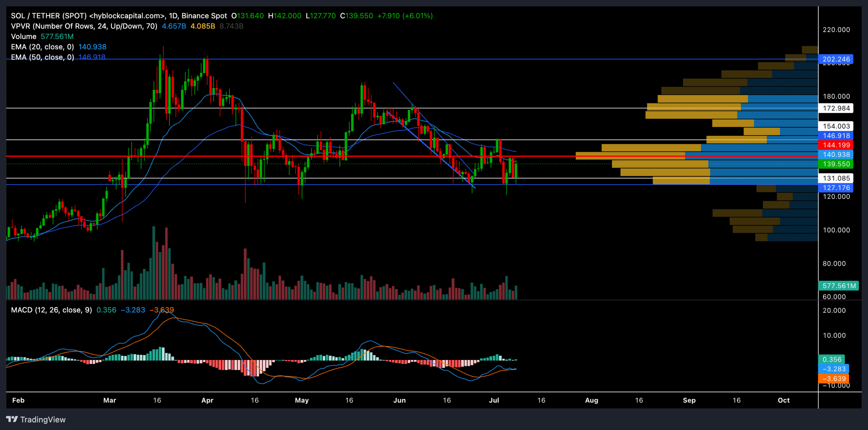Click the 20.000 MACD scale tick

tap(834, 310)
